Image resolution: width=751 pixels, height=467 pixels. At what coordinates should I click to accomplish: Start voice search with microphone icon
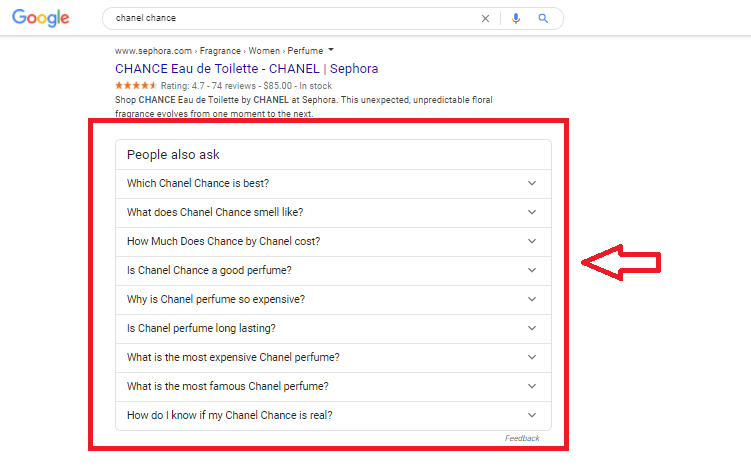[x=516, y=18]
